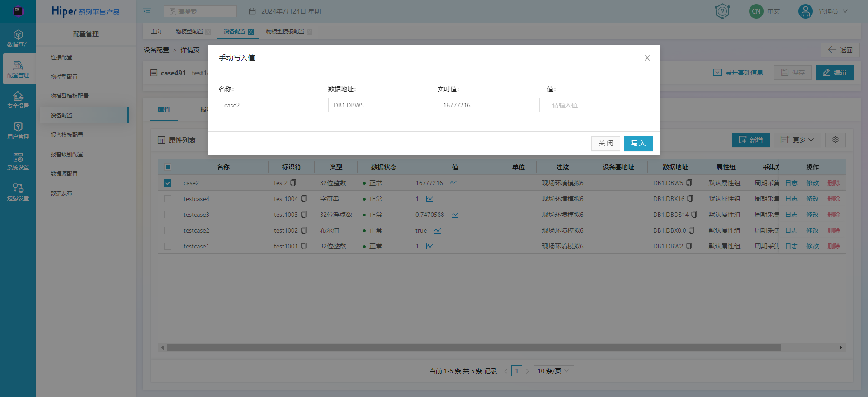Click the 编辑 button
Viewport: 868px width, 397px height.
(835, 73)
